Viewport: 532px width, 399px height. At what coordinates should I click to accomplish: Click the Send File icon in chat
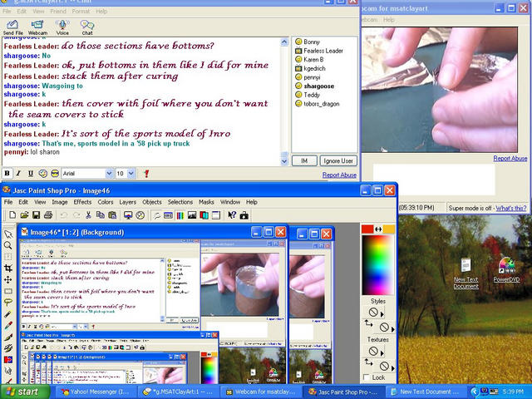12,27
